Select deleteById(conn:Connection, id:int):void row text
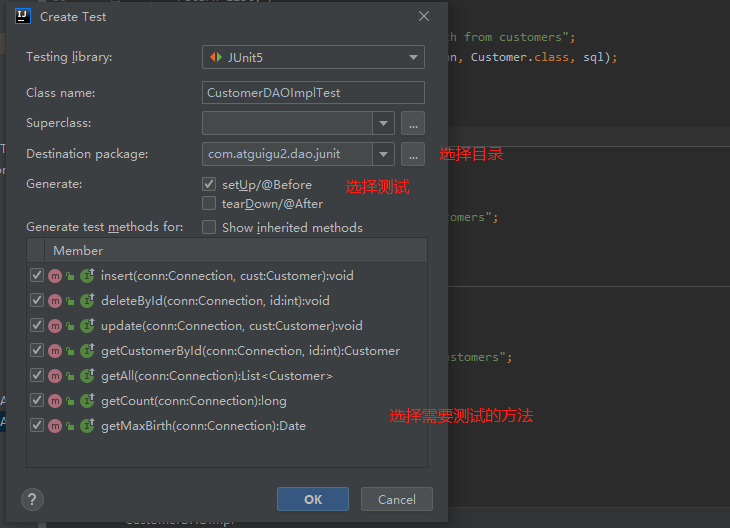 coord(215,301)
